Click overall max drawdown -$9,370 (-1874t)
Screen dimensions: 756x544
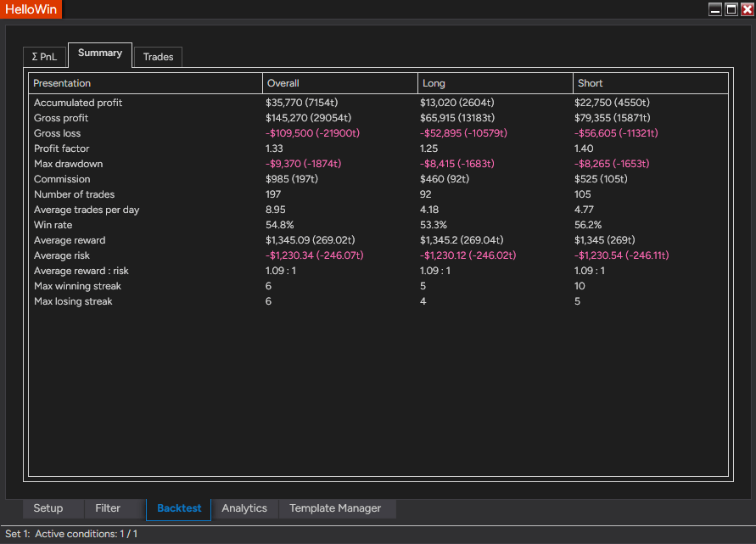point(303,164)
